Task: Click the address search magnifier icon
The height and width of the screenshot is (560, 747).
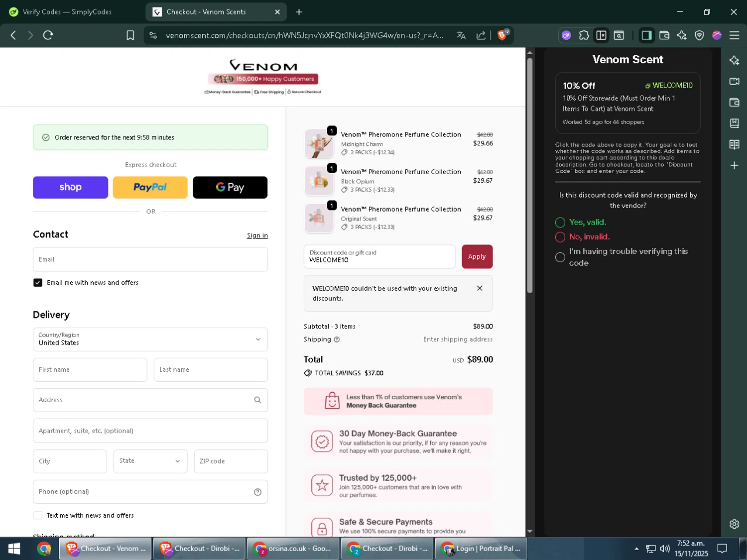Action: pyautogui.click(x=257, y=400)
